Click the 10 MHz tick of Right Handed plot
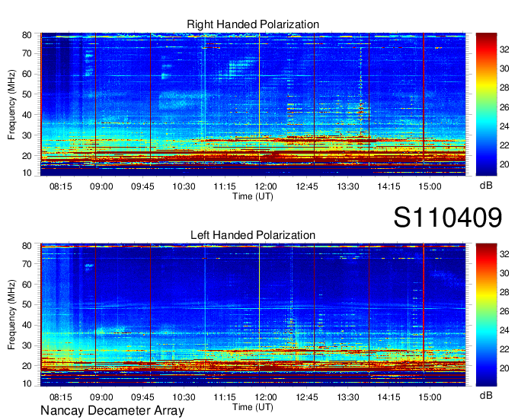The image size is (518, 420). tap(27, 173)
